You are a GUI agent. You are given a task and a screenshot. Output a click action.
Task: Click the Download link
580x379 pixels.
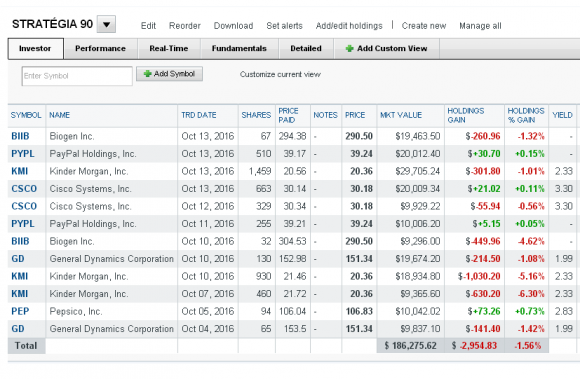point(233,26)
